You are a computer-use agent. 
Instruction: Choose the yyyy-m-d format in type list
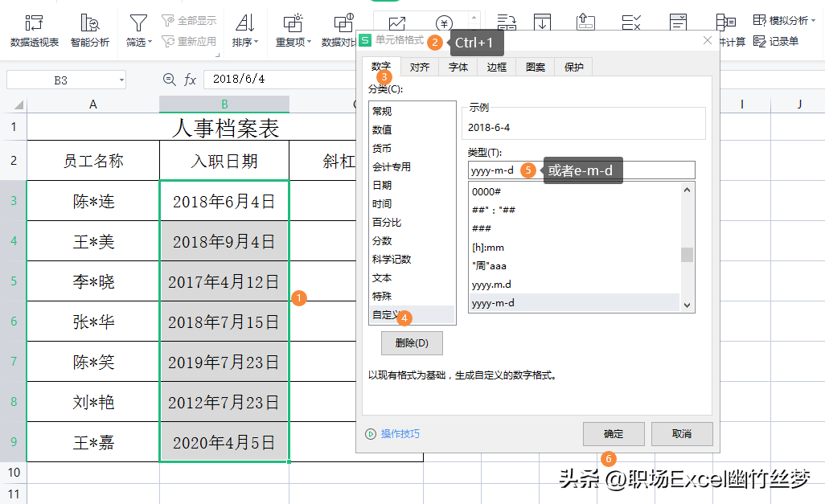575,302
